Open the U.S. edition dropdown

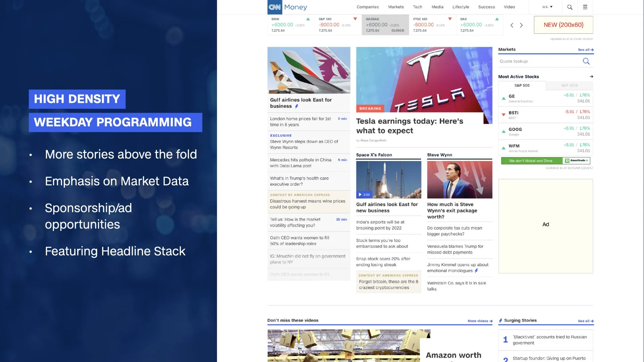(x=547, y=7)
